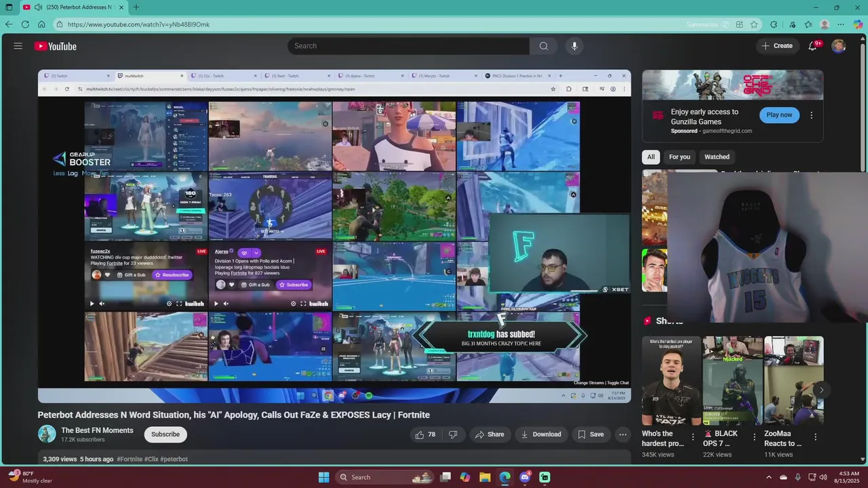
Task: Open YouTube notifications bell
Action: (813, 46)
